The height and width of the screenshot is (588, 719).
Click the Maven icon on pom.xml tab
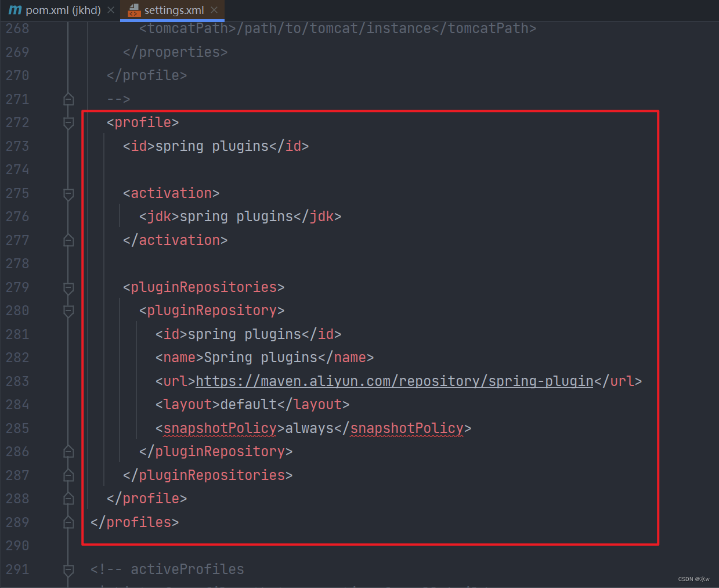(x=15, y=10)
